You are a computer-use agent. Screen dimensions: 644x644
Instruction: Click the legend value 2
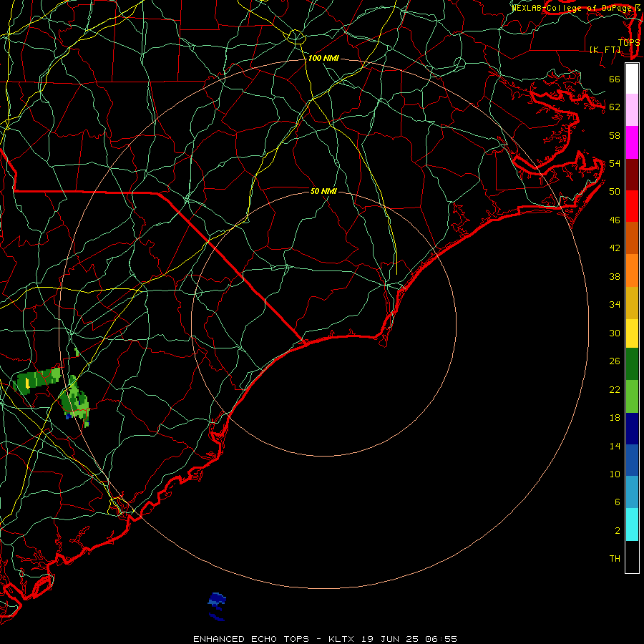tap(618, 531)
